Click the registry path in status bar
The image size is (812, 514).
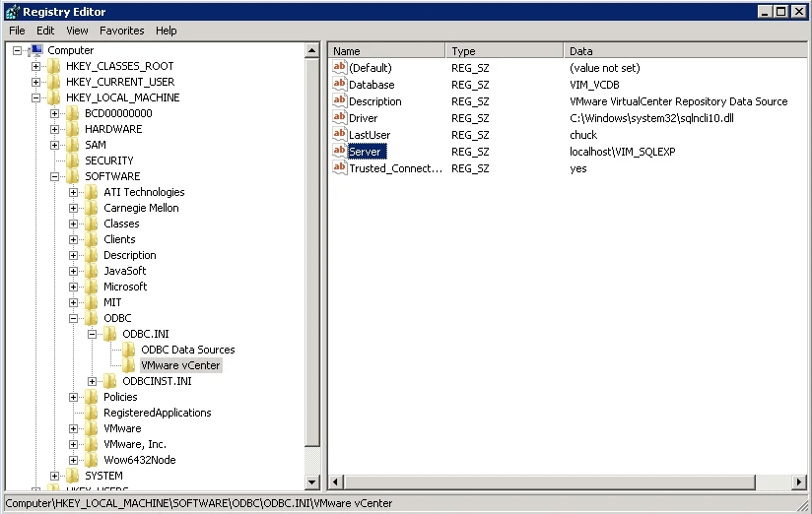pos(199,503)
